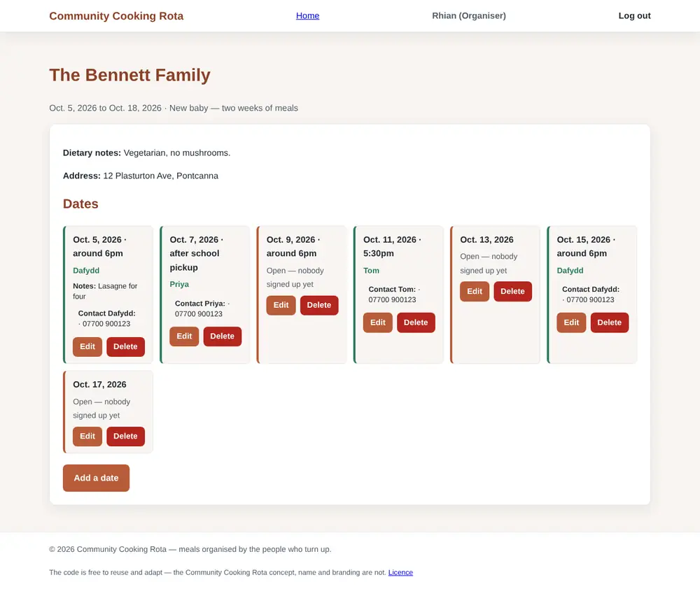The width and height of the screenshot is (700, 589).
Task: Click the rota date range and description line
Action: (174, 108)
